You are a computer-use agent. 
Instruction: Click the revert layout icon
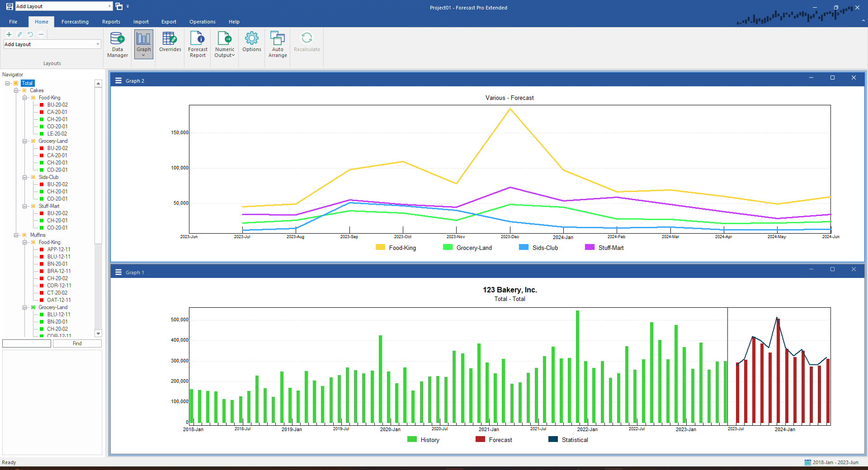click(30, 34)
